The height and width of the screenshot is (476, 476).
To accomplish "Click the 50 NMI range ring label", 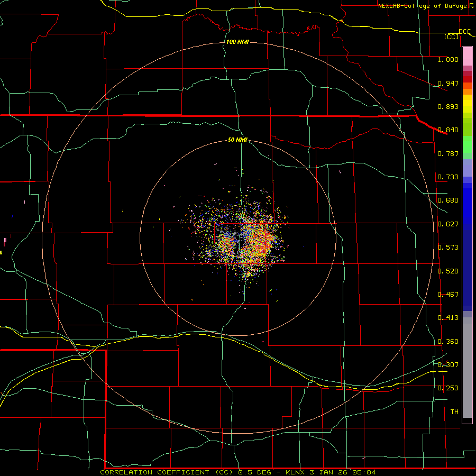I will click(x=237, y=140).
